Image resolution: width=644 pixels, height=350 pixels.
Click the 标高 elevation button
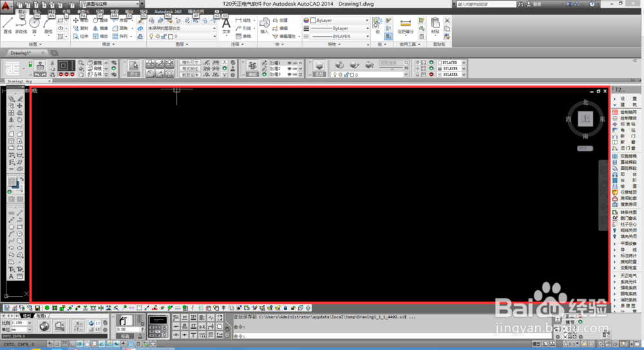[x=125, y=336]
